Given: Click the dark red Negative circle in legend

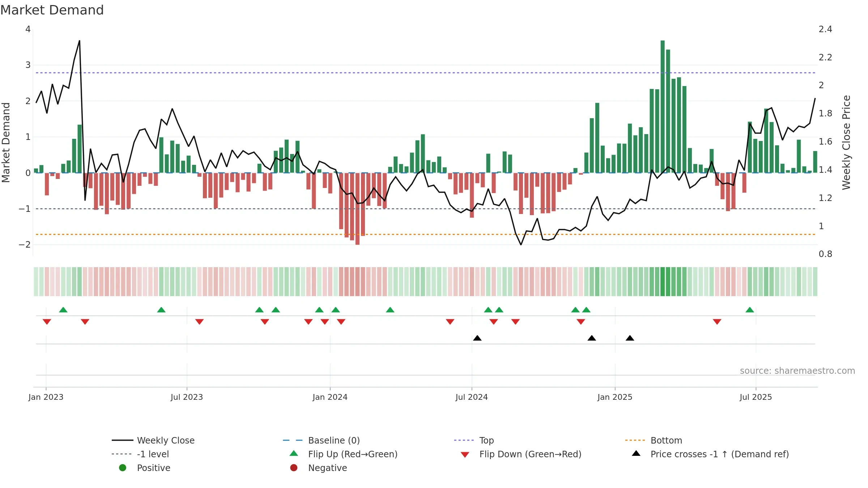Looking at the screenshot, I should [x=294, y=468].
